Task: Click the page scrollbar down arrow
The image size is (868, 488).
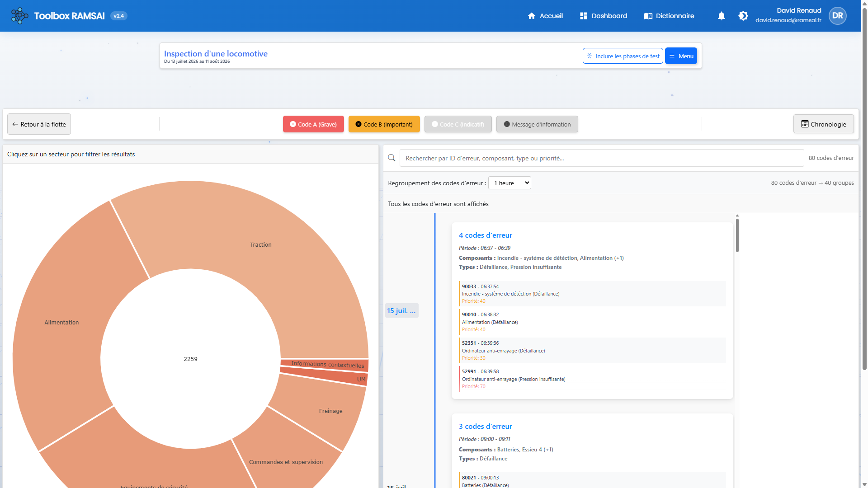Action: click(864, 484)
